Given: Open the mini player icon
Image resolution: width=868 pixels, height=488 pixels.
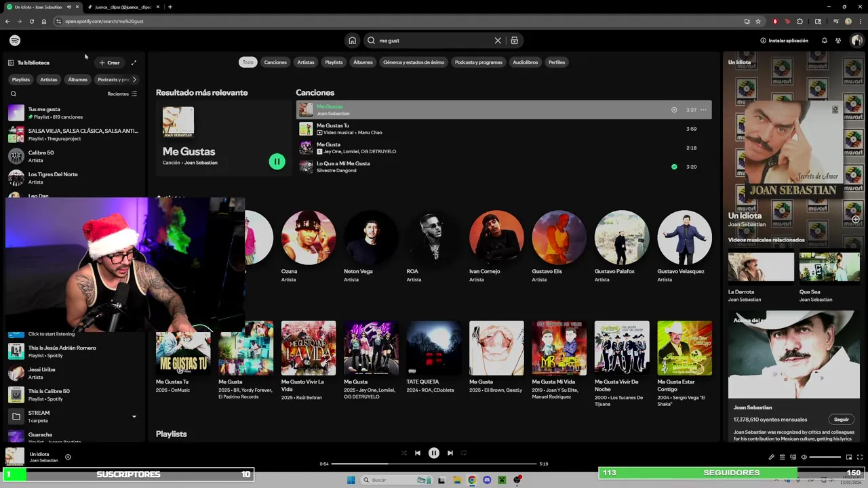Looking at the screenshot, I should (x=848, y=457).
